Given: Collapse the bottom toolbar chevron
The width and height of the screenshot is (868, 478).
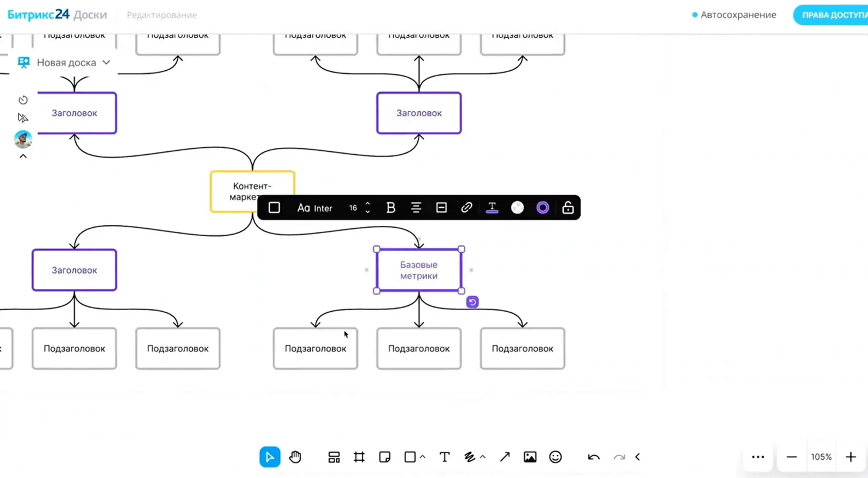Looking at the screenshot, I should [638, 457].
